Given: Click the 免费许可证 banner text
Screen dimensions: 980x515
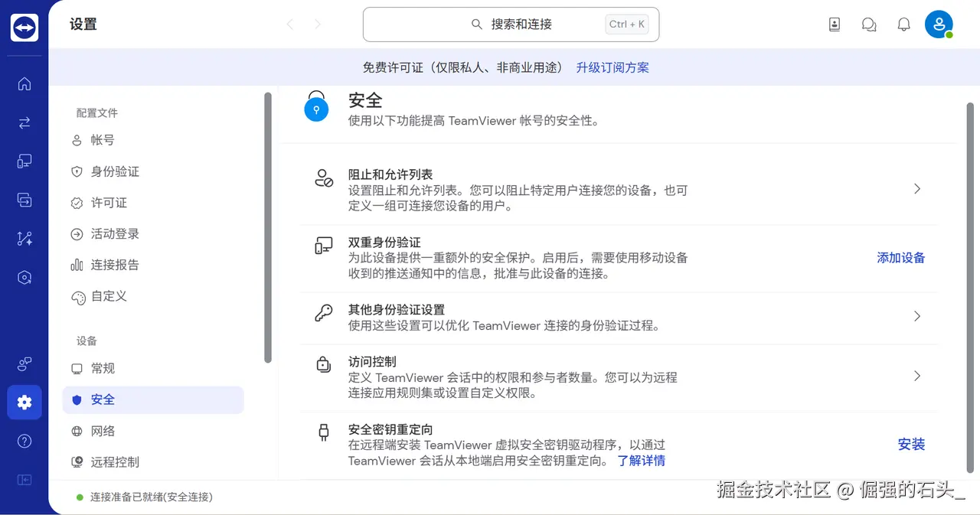Looking at the screenshot, I should pos(463,67).
